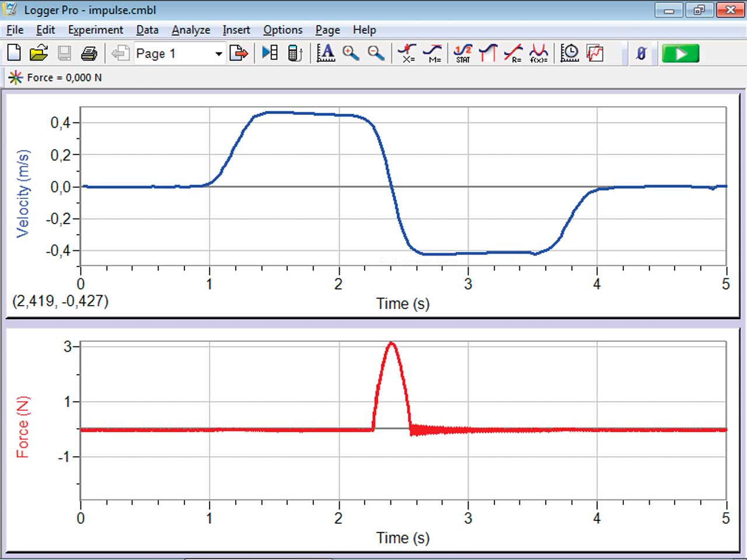Print the page using printer icon
The width and height of the screenshot is (747, 560).
(89, 54)
